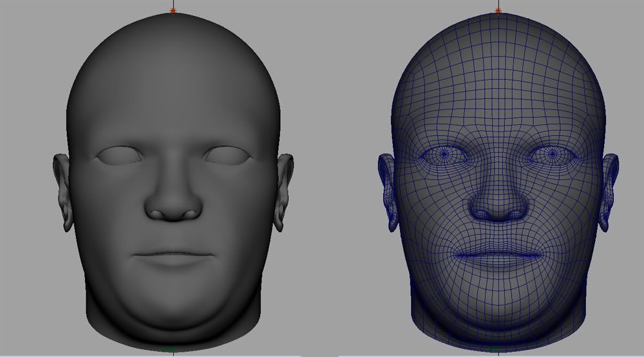Click the lips of the wireframe head
644x357 pixels.
point(498,255)
